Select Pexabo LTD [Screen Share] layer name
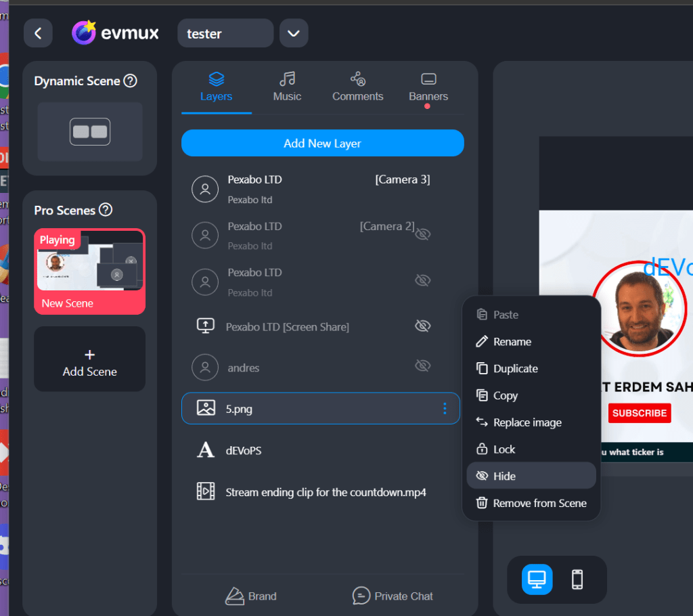The width and height of the screenshot is (693, 616). [287, 327]
